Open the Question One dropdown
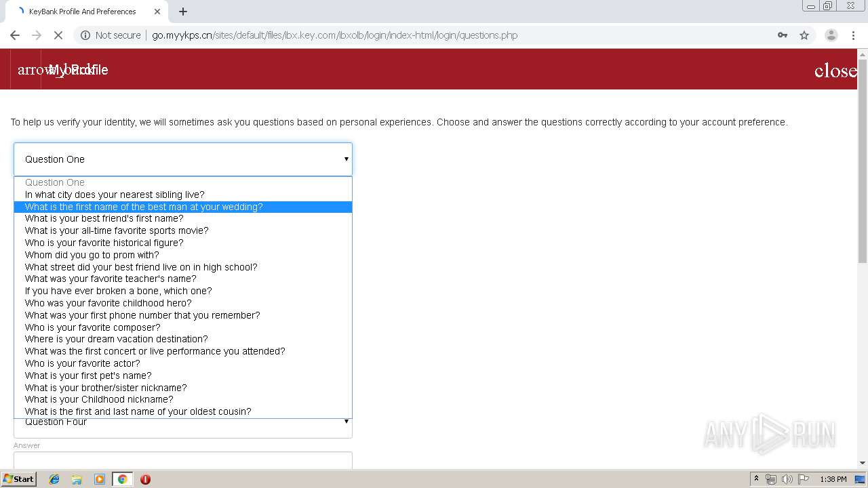Image resolution: width=868 pixels, height=488 pixels. coord(183,159)
